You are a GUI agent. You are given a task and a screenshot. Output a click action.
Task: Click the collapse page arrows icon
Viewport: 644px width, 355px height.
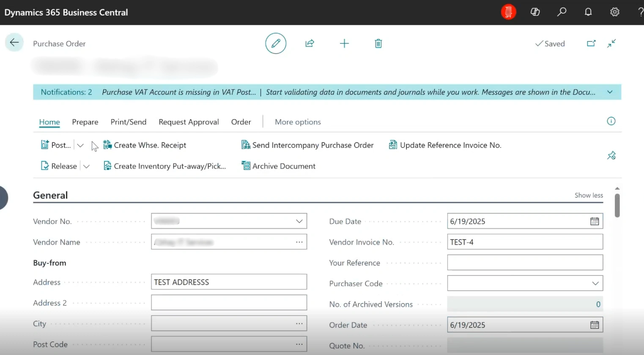click(611, 43)
